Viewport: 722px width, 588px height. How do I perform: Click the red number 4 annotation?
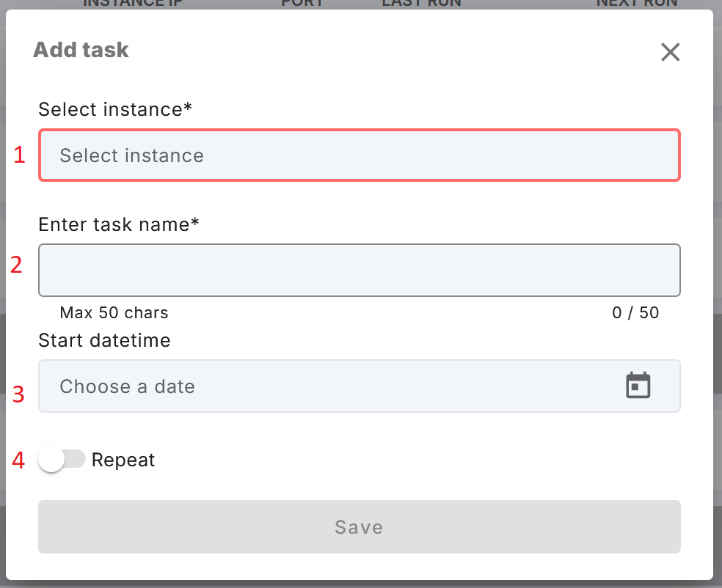(x=18, y=460)
